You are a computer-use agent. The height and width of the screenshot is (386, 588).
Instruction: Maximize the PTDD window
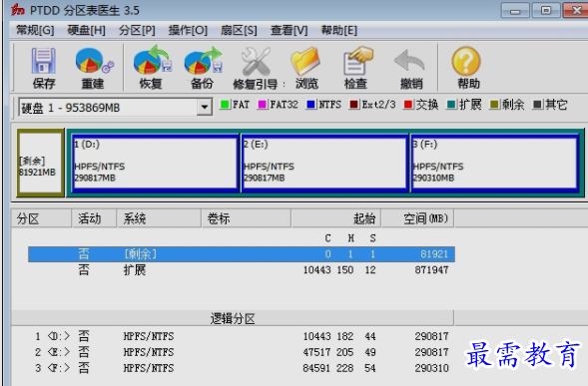click(x=546, y=11)
